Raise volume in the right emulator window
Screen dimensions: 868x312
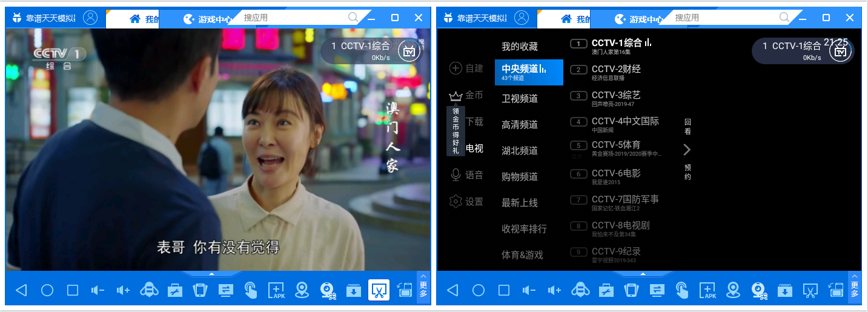pyautogui.click(x=554, y=290)
